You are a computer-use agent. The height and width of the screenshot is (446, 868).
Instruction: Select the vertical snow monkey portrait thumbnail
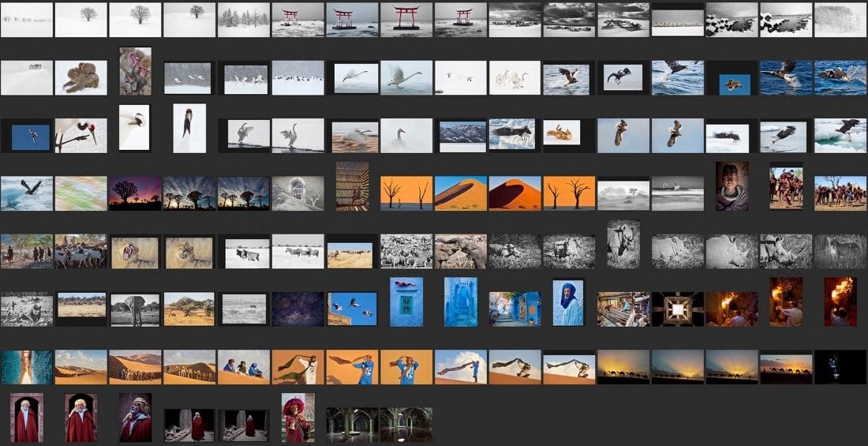coord(135,71)
